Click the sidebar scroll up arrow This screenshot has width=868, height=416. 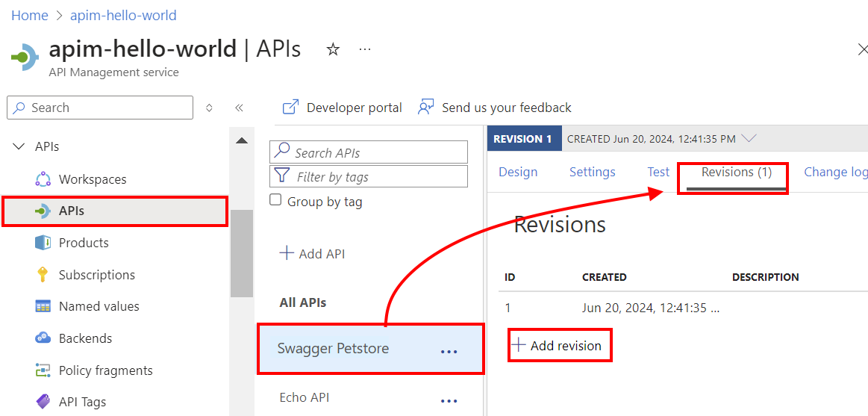click(241, 140)
